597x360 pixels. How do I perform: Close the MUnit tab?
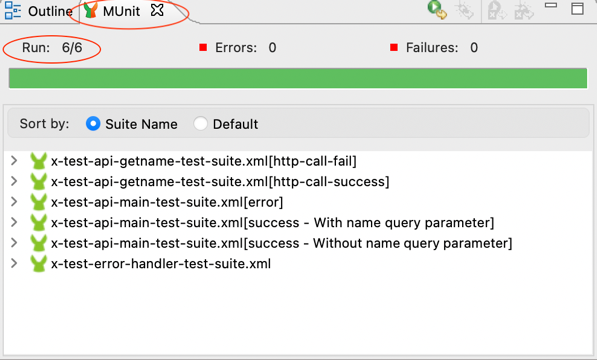tap(157, 10)
